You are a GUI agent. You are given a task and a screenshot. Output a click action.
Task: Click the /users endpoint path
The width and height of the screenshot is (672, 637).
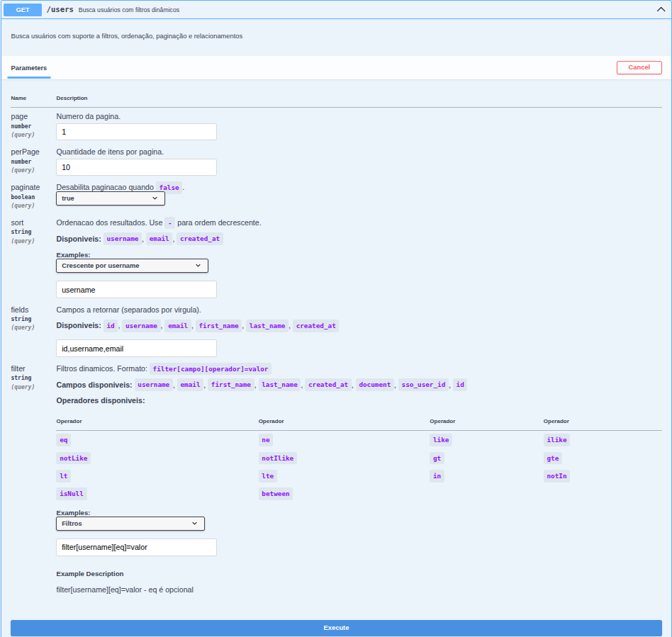pos(60,9)
